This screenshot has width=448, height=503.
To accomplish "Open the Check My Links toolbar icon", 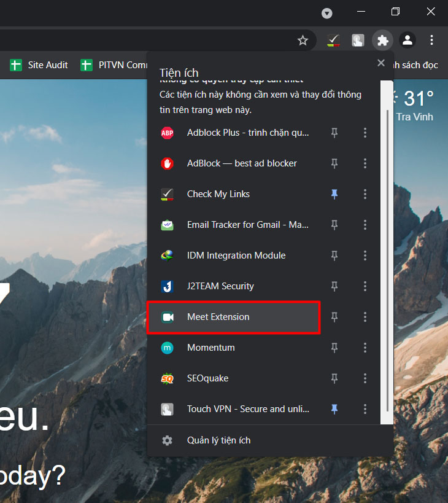I will pyautogui.click(x=333, y=41).
